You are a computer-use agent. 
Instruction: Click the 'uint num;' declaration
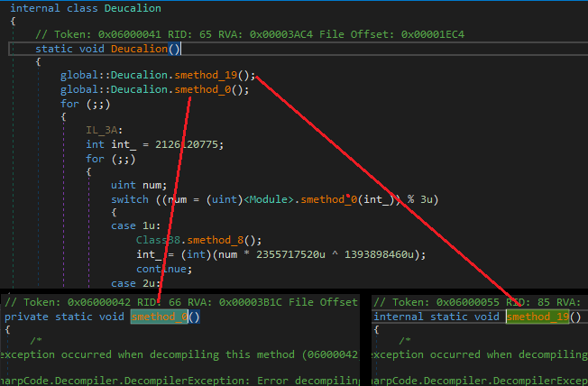pos(139,185)
